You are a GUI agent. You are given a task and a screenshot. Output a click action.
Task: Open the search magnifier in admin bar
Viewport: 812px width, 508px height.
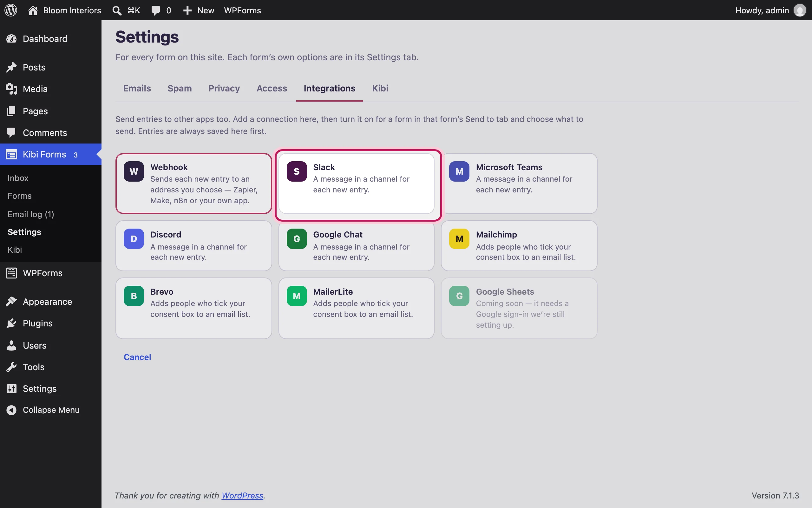(x=117, y=10)
